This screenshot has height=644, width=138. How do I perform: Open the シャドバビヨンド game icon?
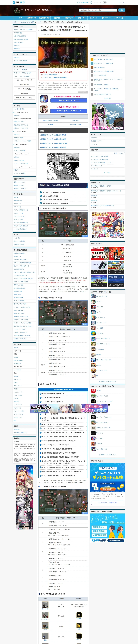[93, 323]
